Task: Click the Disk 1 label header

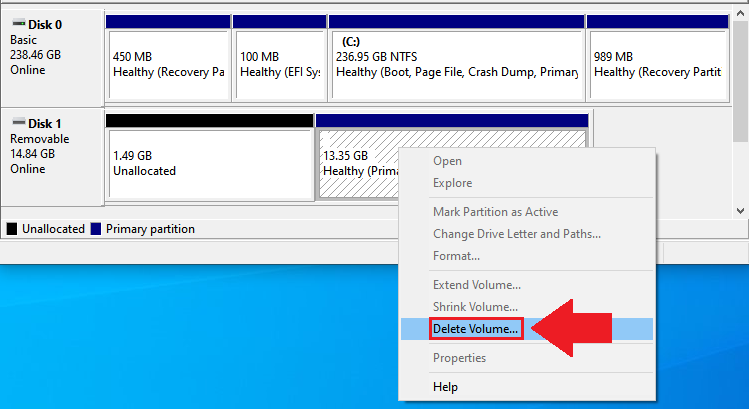Action: [x=45, y=123]
